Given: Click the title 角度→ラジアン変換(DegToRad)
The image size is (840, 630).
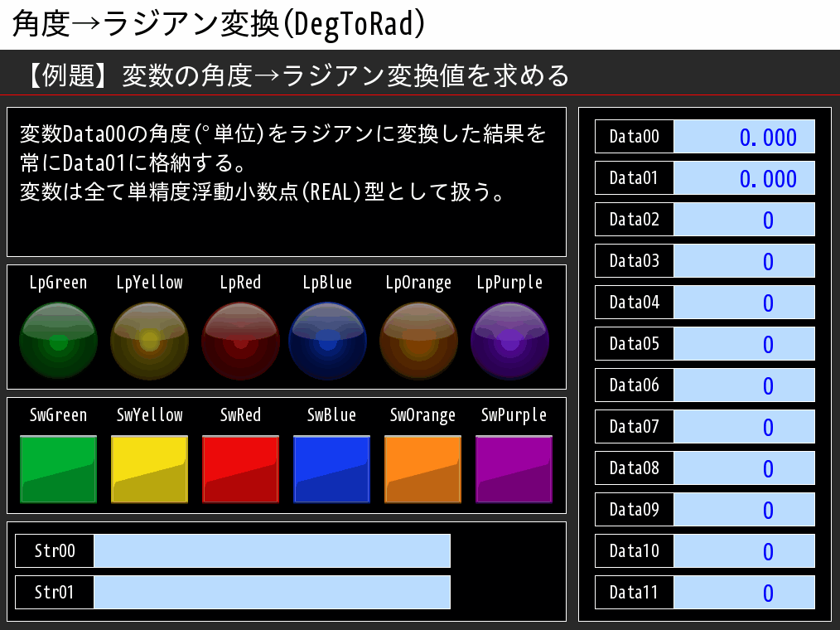Looking at the screenshot, I should (219, 24).
